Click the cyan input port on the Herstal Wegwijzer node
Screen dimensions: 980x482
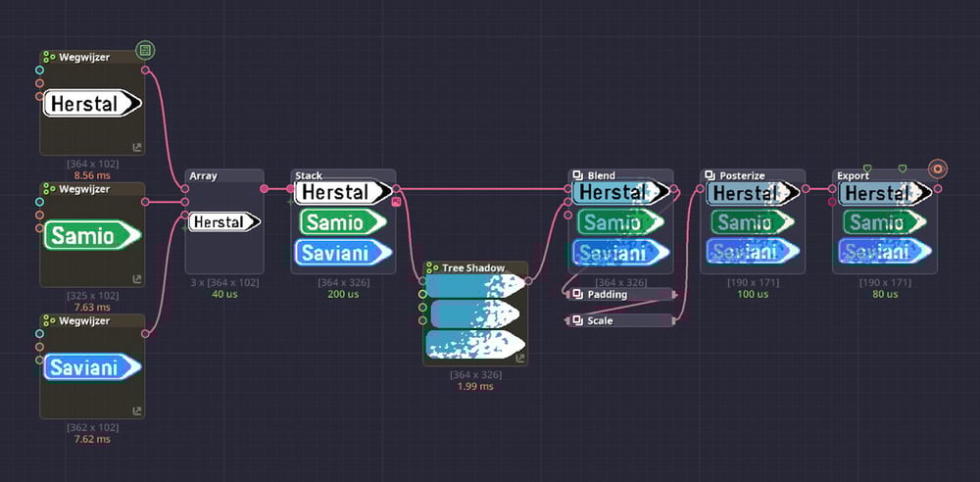[39, 70]
